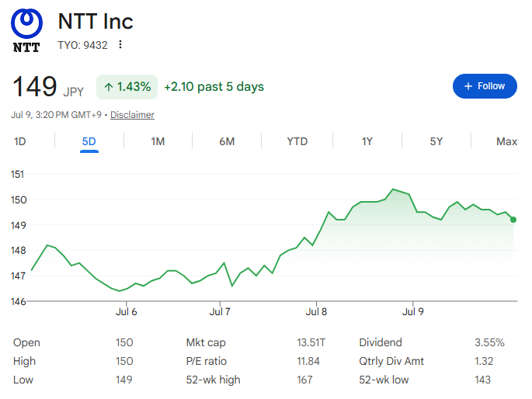Viewport: 532px width, 399px height.
Task: Click the '+2.10 past 5 days' text
Action: coord(214,87)
